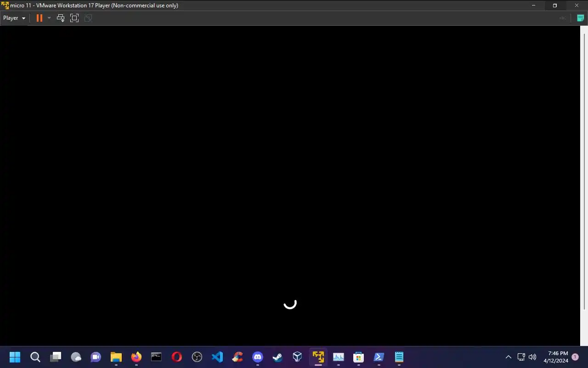This screenshot has width=588, height=368.
Task: Open the volume speaker tray icon
Action: coord(532,357)
